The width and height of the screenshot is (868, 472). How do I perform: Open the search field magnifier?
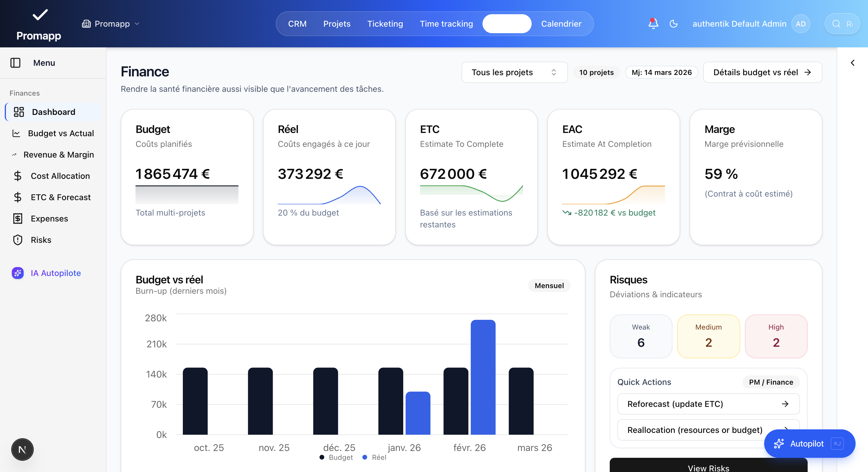click(836, 24)
